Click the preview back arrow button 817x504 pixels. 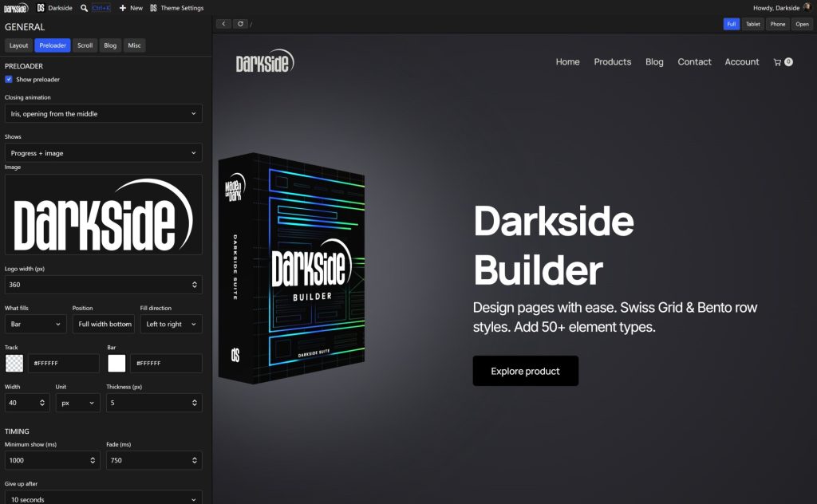223,24
